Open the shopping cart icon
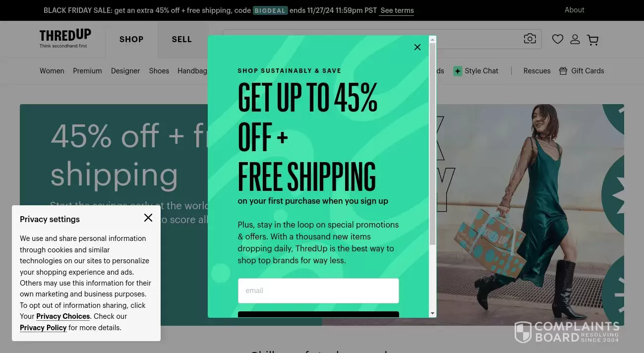The height and width of the screenshot is (353, 644). tap(592, 40)
